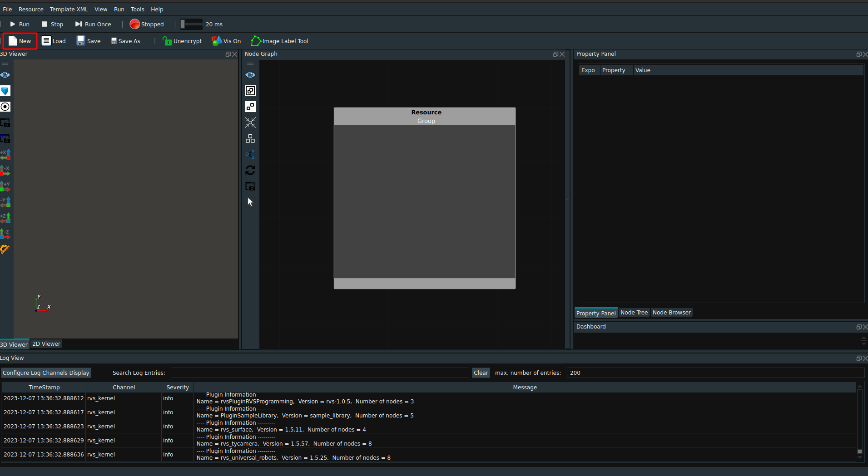Adjust the 20 ms interval slider
Screen dimensions: 868x476
point(191,24)
